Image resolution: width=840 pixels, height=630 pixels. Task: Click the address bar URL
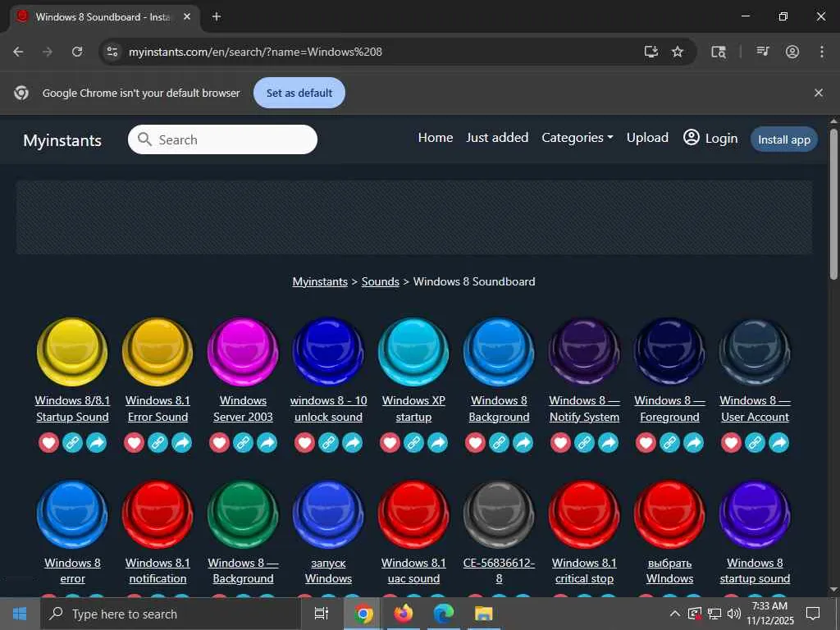(255, 52)
